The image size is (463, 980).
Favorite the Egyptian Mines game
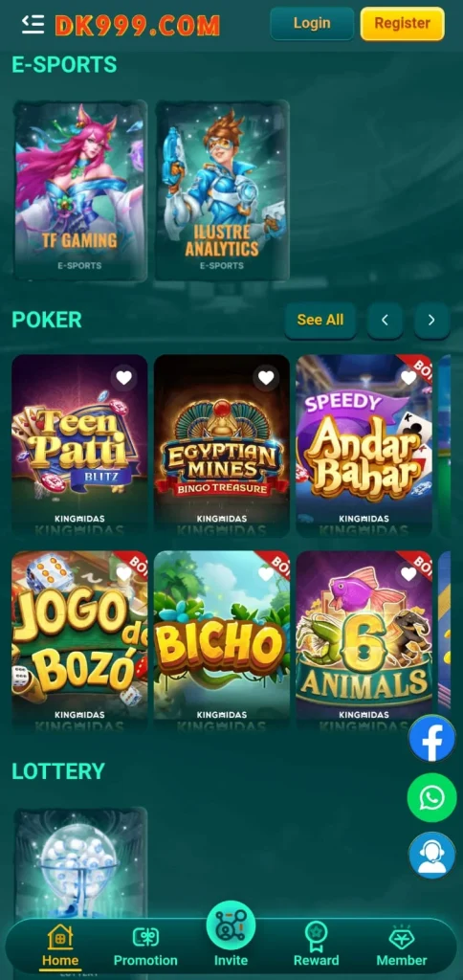point(266,377)
